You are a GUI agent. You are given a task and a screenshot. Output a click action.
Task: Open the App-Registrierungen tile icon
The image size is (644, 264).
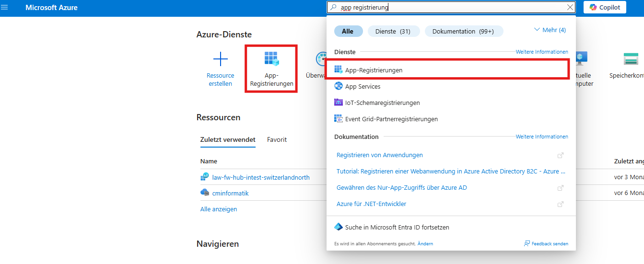click(271, 59)
